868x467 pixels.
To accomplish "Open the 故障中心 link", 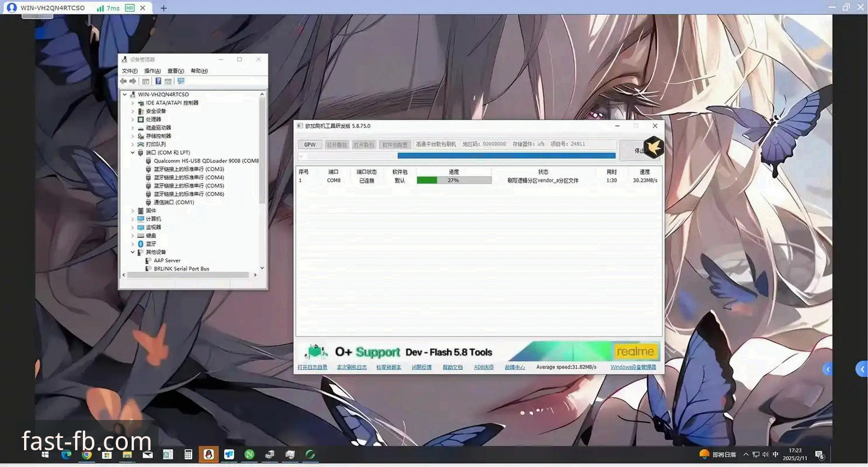I will pyautogui.click(x=515, y=367).
